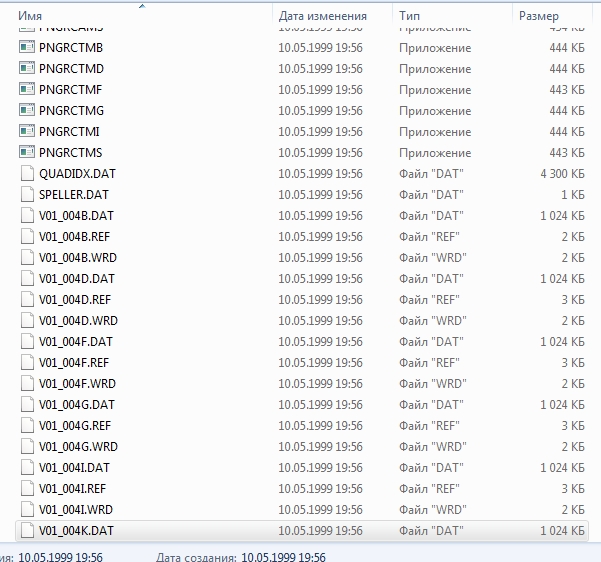Click the V01_004I.DAT file icon

pyautogui.click(x=27, y=468)
